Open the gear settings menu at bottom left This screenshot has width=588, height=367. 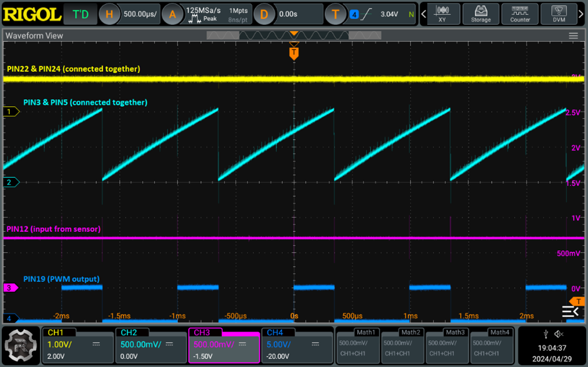(x=20, y=345)
